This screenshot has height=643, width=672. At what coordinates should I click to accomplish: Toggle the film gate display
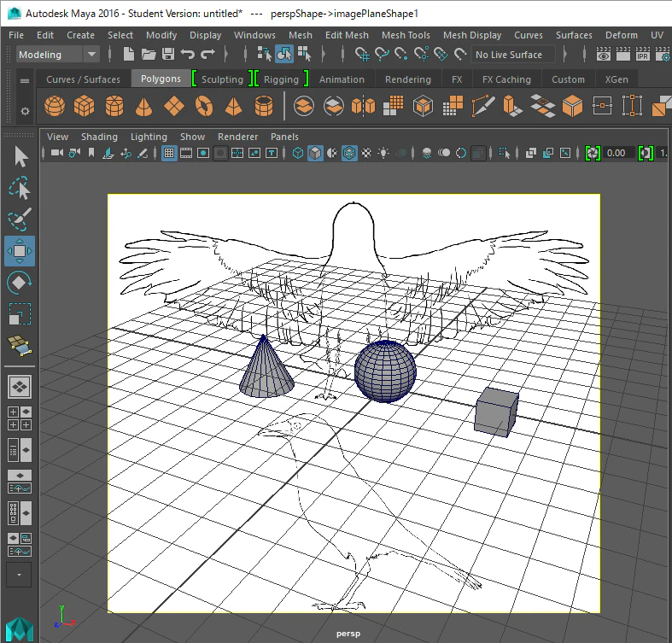pyautogui.click(x=186, y=153)
